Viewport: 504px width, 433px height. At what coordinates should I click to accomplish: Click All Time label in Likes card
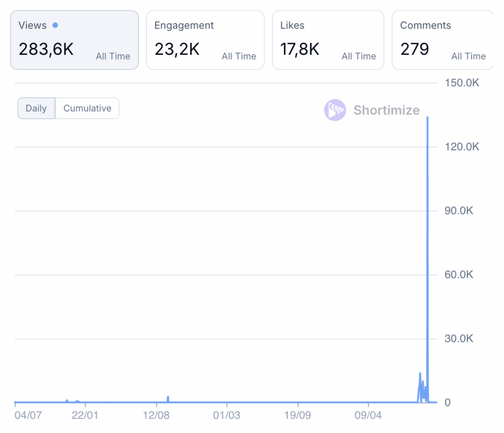coord(359,56)
